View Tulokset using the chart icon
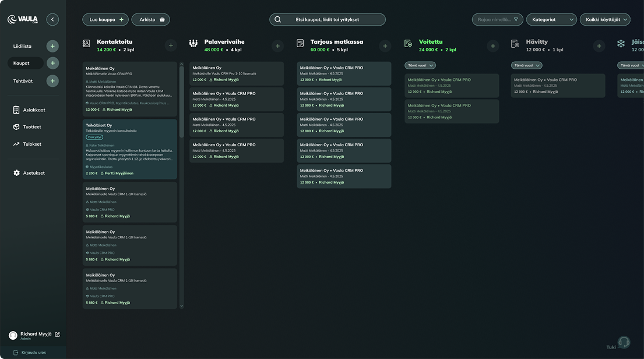 (x=16, y=143)
